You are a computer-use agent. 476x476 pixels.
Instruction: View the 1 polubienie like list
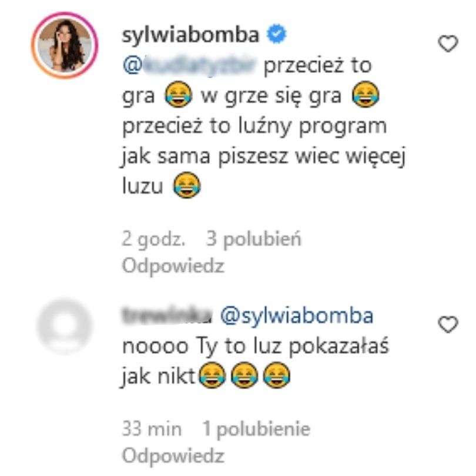click(x=256, y=429)
